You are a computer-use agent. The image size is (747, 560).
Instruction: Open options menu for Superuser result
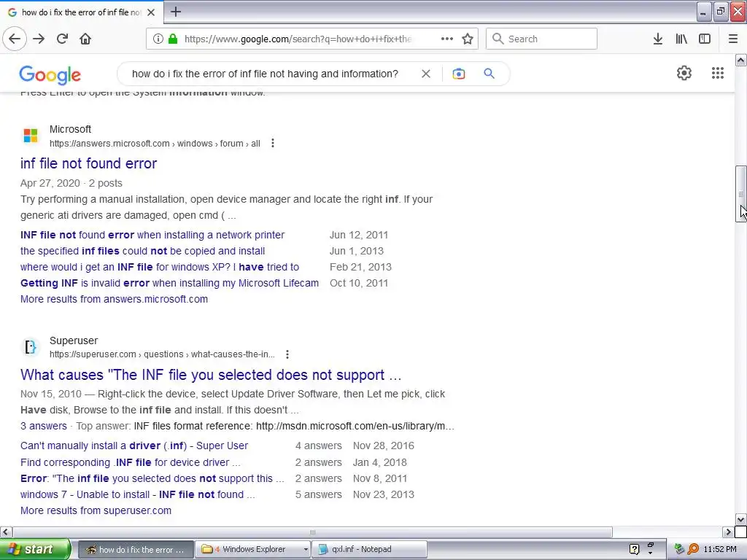[287, 354]
